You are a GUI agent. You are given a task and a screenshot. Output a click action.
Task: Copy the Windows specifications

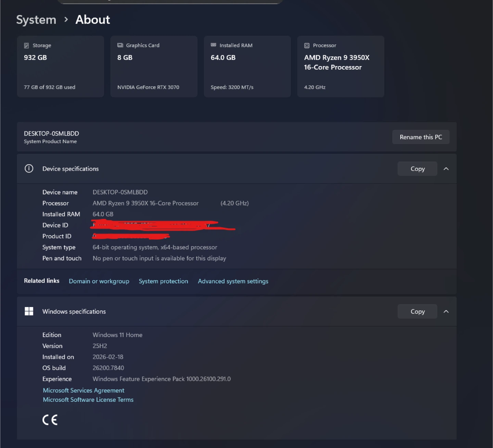coord(417,311)
